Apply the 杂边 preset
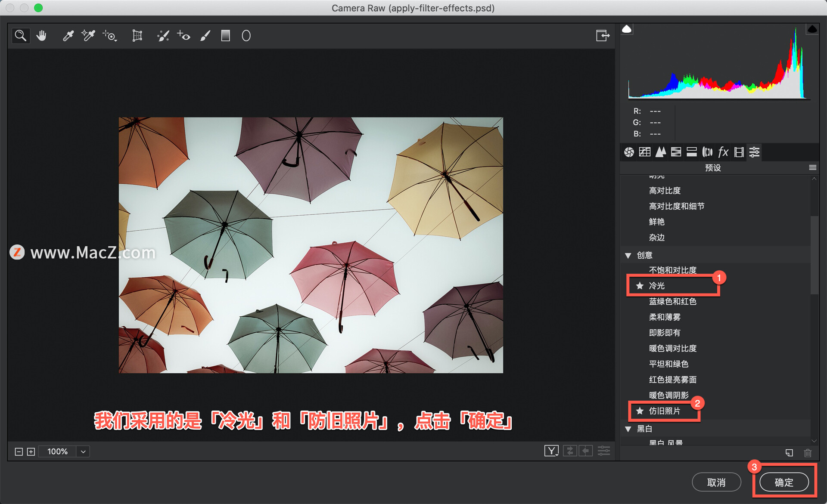This screenshot has height=504, width=827. tap(657, 238)
